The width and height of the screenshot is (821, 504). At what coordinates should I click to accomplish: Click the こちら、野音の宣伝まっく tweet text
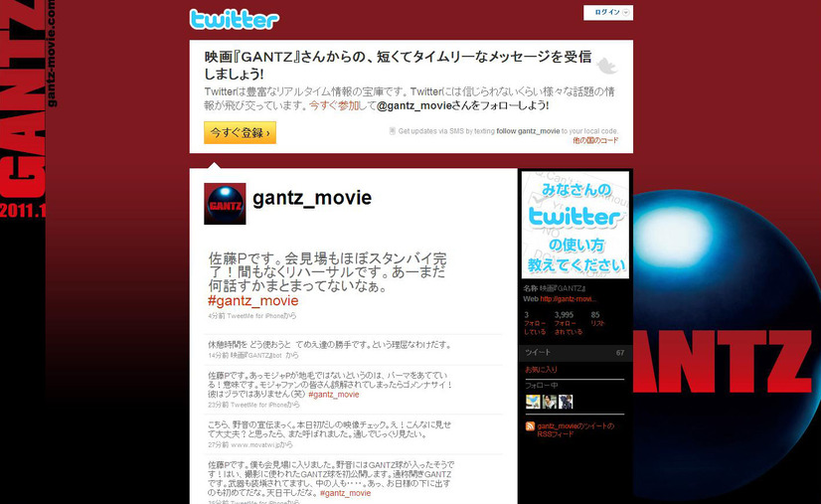[x=329, y=429]
